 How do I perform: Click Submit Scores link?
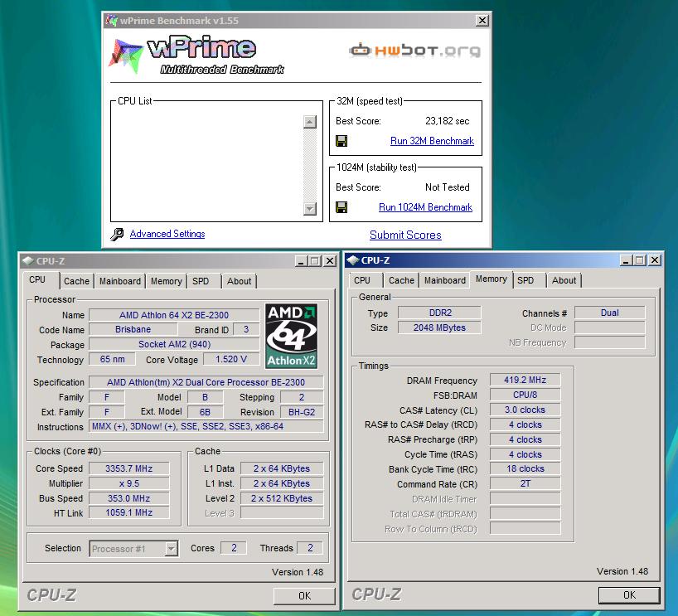[x=405, y=235]
